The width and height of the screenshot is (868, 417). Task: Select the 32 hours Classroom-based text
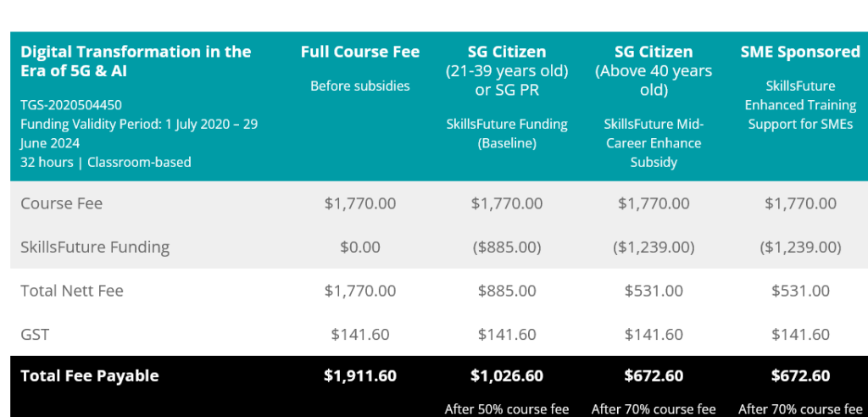point(106,162)
